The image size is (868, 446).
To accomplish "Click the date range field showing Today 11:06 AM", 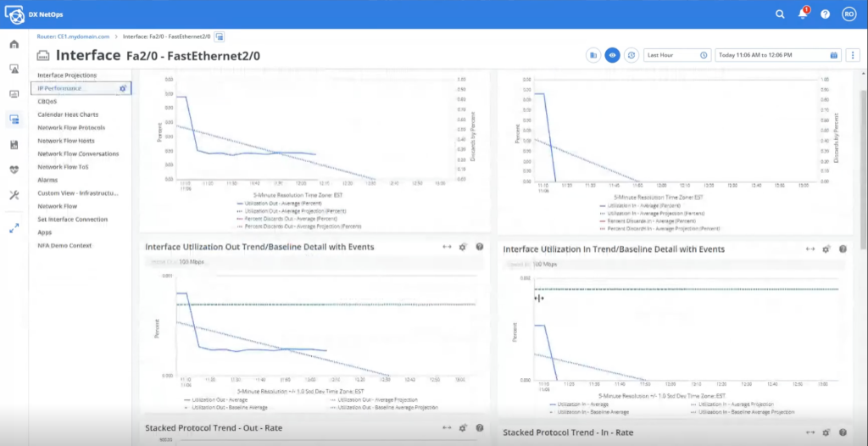I will 771,55.
